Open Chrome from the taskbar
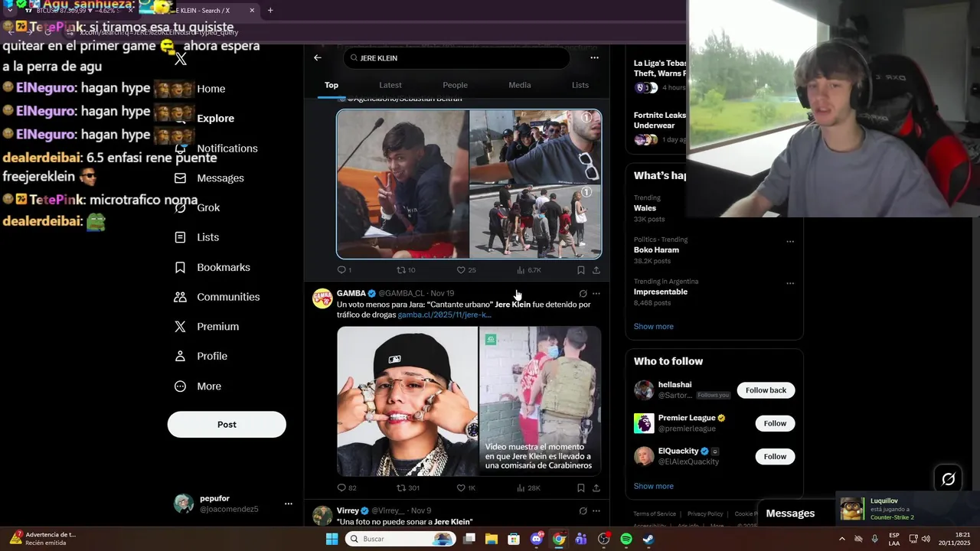Viewport: 980px width, 551px height. 559,539
